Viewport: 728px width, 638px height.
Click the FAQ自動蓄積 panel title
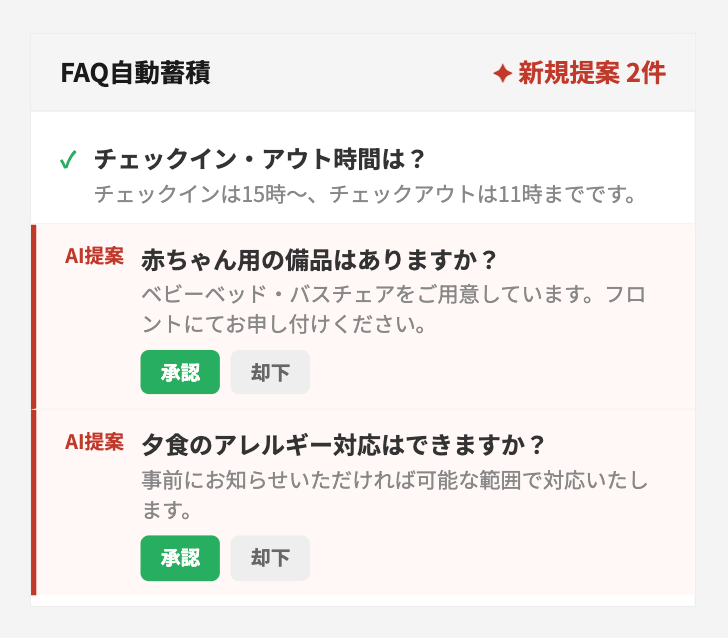[x=135, y=73]
